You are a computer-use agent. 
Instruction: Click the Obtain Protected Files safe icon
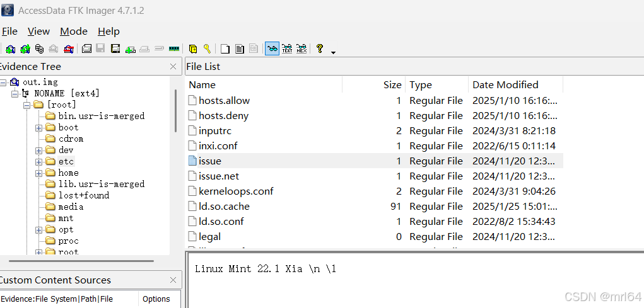pyautogui.click(x=193, y=49)
